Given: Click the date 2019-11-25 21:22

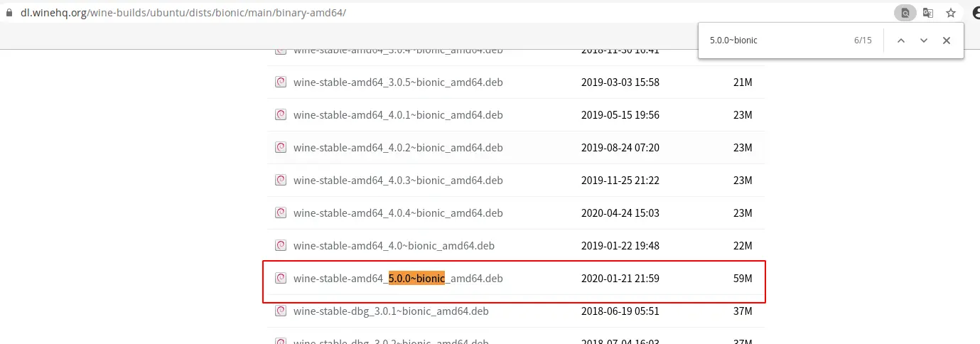Looking at the screenshot, I should pos(620,180).
